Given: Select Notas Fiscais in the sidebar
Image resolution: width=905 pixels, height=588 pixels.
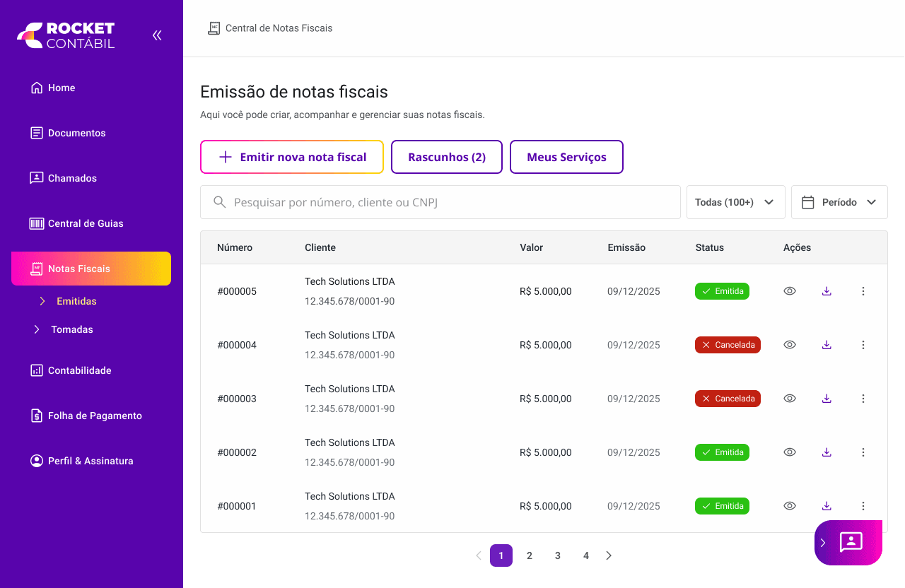Looking at the screenshot, I should tap(91, 269).
